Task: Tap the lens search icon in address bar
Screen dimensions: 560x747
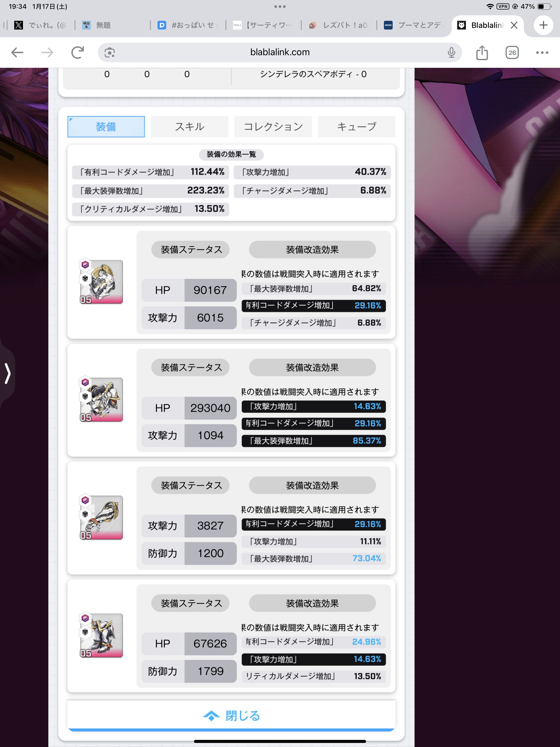Action: tap(109, 53)
